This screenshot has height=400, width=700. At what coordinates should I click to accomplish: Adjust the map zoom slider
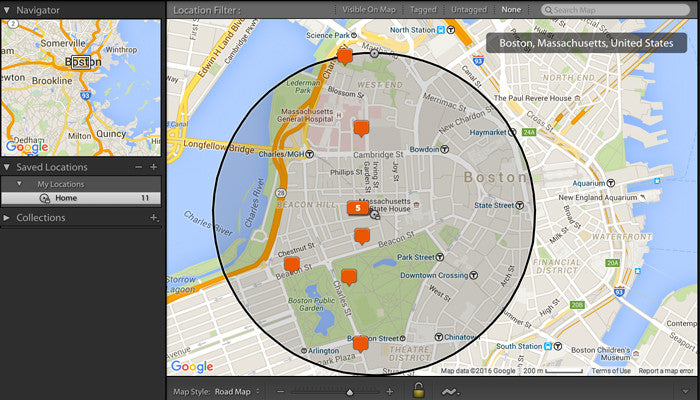350,392
